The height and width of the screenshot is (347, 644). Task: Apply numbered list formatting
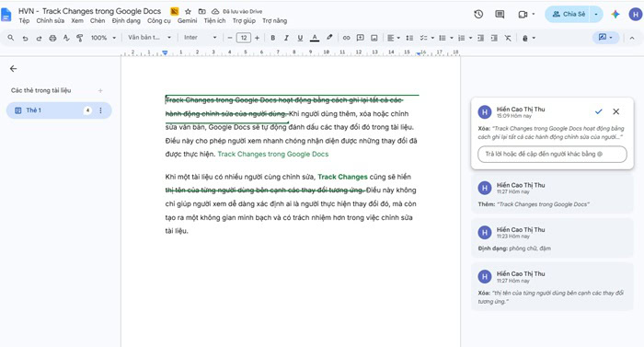pos(461,38)
